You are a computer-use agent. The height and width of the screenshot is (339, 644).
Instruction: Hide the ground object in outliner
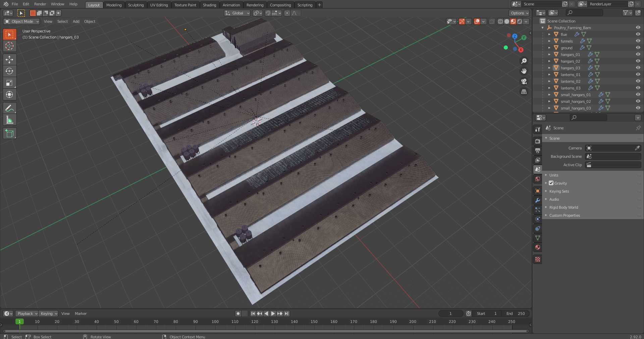(x=638, y=48)
